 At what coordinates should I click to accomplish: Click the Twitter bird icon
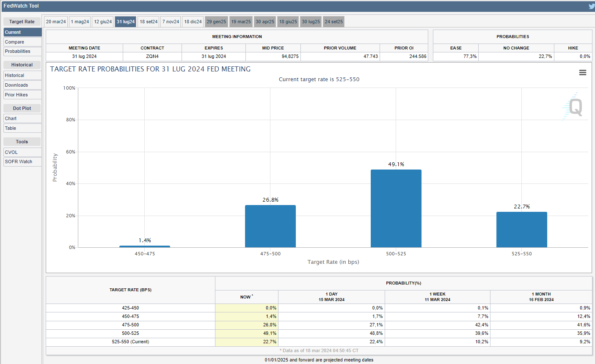click(591, 6)
